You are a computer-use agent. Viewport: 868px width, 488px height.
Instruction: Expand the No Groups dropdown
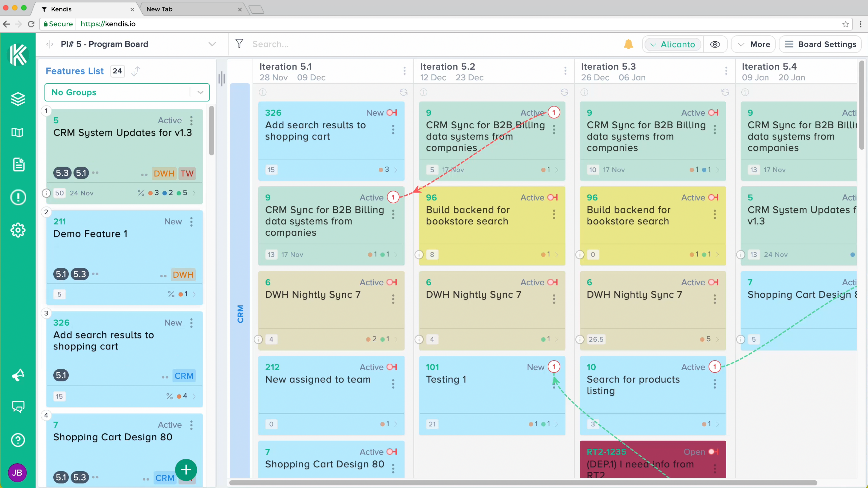pos(200,92)
